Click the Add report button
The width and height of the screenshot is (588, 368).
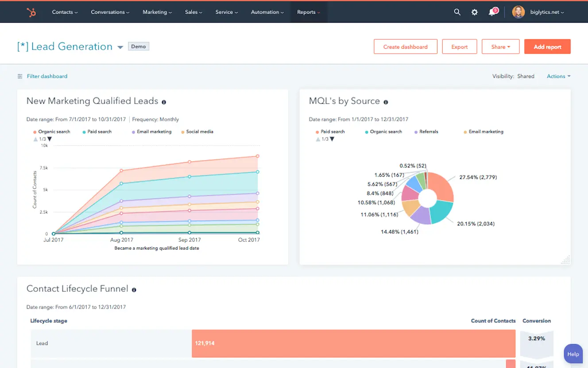(547, 46)
